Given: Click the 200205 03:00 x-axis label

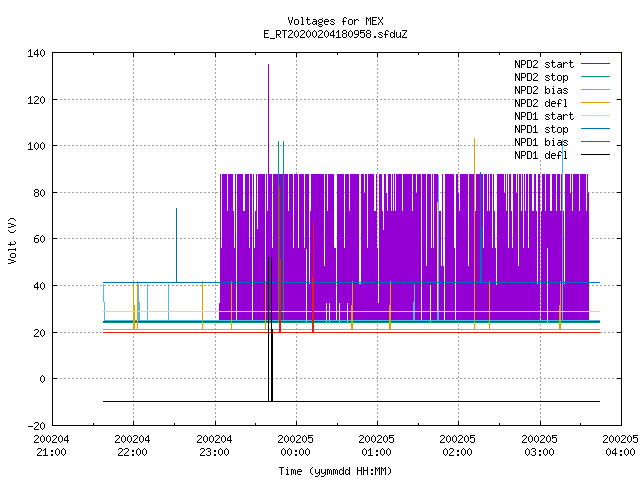Looking at the screenshot, I should pyautogui.click(x=540, y=446).
